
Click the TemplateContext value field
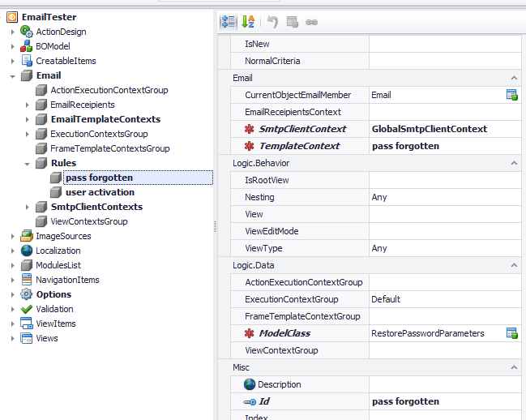[445, 146]
